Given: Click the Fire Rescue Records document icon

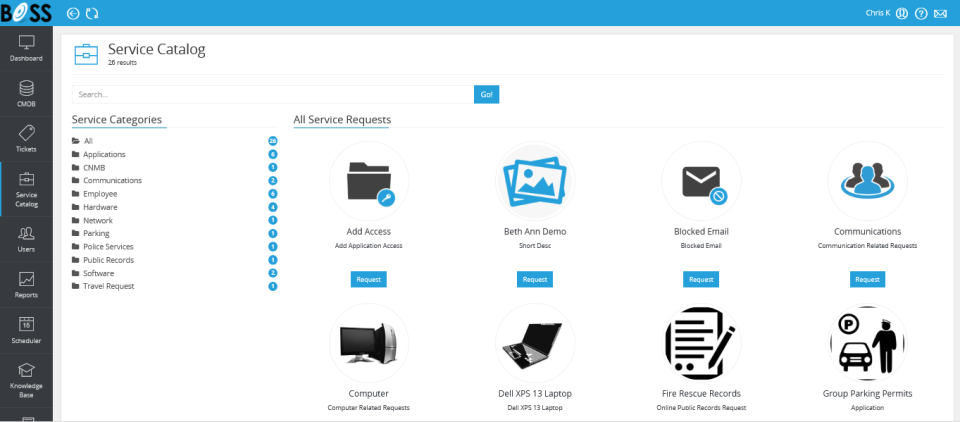Looking at the screenshot, I should pos(701,343).
